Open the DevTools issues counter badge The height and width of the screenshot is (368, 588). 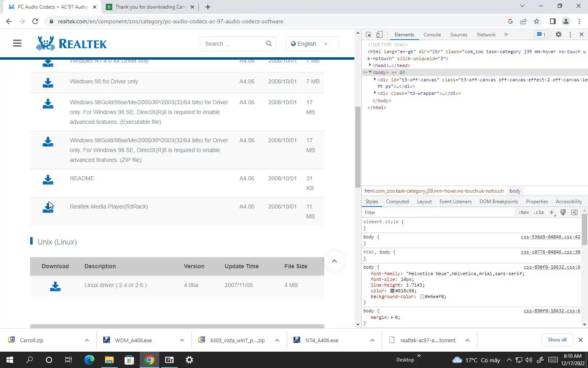coord(541,35)
